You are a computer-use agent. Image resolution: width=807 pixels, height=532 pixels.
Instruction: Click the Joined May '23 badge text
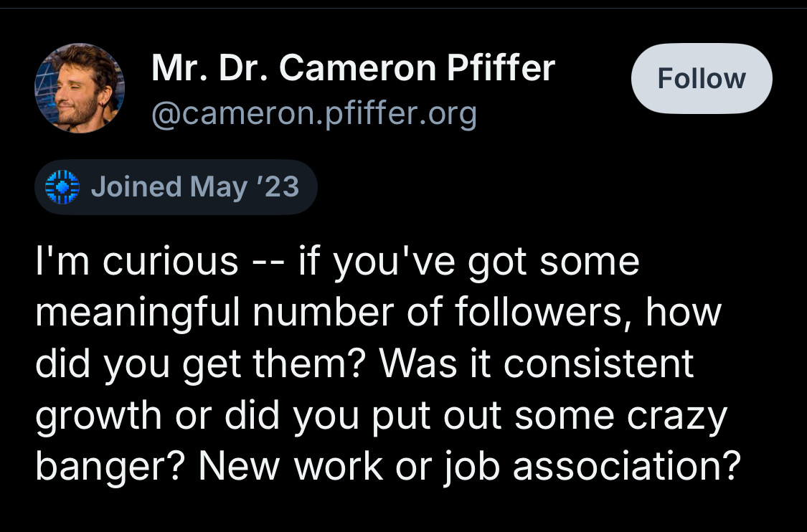point(195,186)
